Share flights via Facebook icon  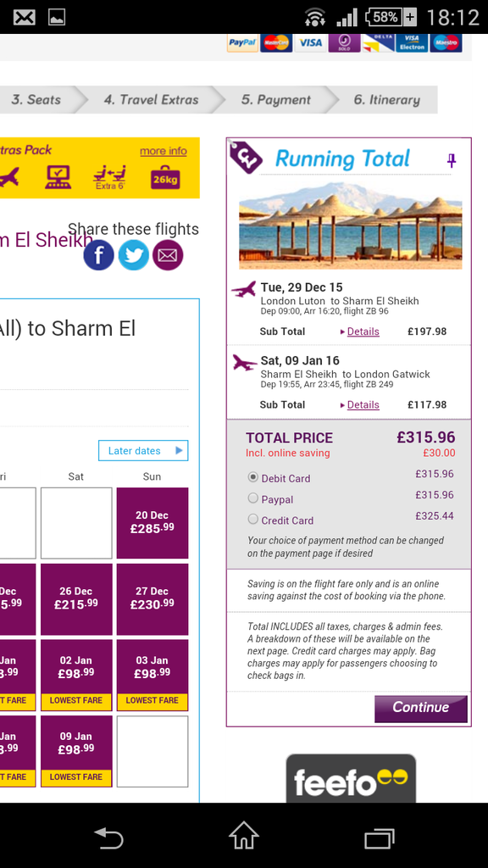pos(98,255)
